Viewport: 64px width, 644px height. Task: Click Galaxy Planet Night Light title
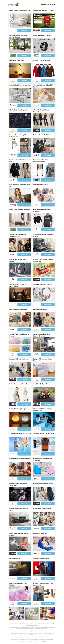click(18, 409)
